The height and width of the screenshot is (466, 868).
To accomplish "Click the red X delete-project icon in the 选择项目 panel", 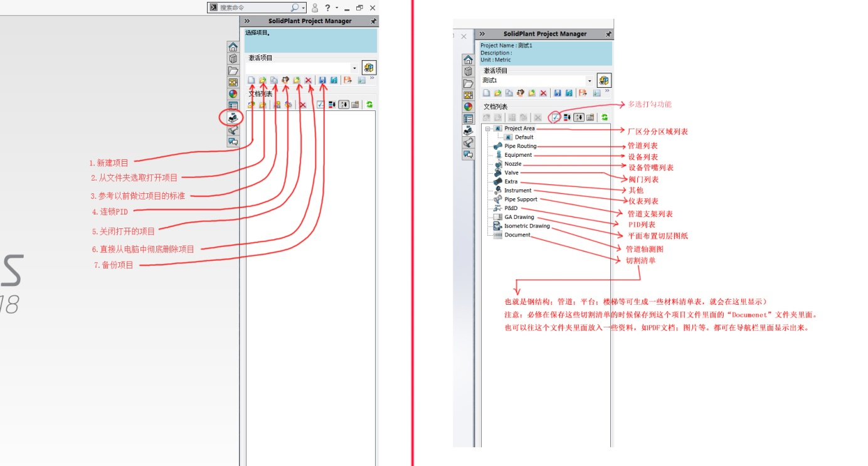I will pyautogui.click(x=308, y=80).
